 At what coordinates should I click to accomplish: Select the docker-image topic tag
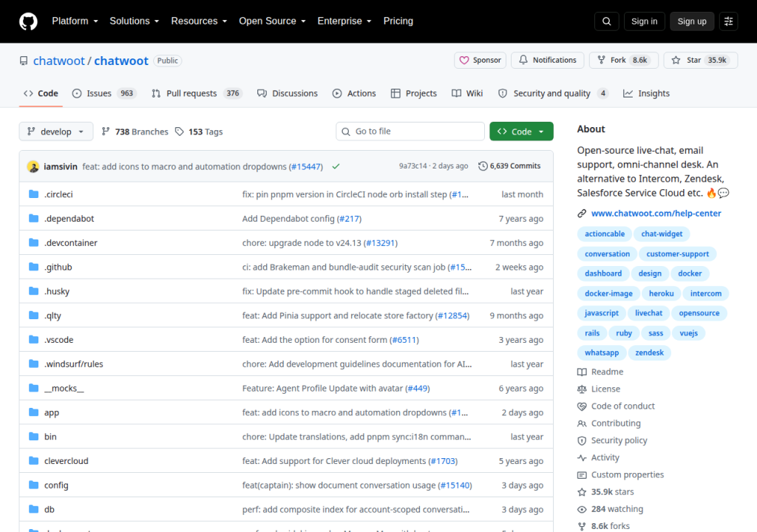click(608, 293)
